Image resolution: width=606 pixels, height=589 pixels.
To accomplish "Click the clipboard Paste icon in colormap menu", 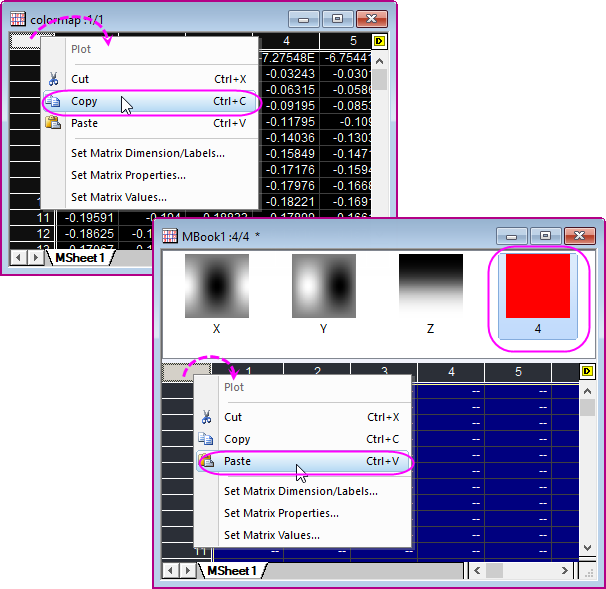I will 53,123.
